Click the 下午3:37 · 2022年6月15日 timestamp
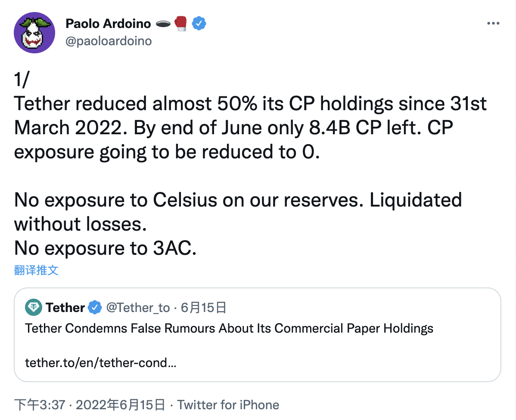The height and width of the screenshot is (420, 516). point(90,405)
